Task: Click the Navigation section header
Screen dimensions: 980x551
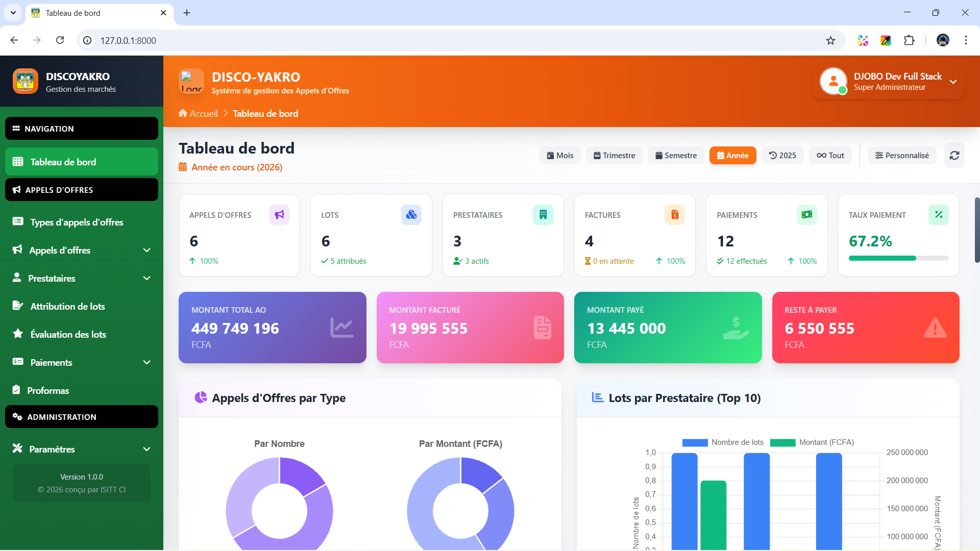Action: 82,129
